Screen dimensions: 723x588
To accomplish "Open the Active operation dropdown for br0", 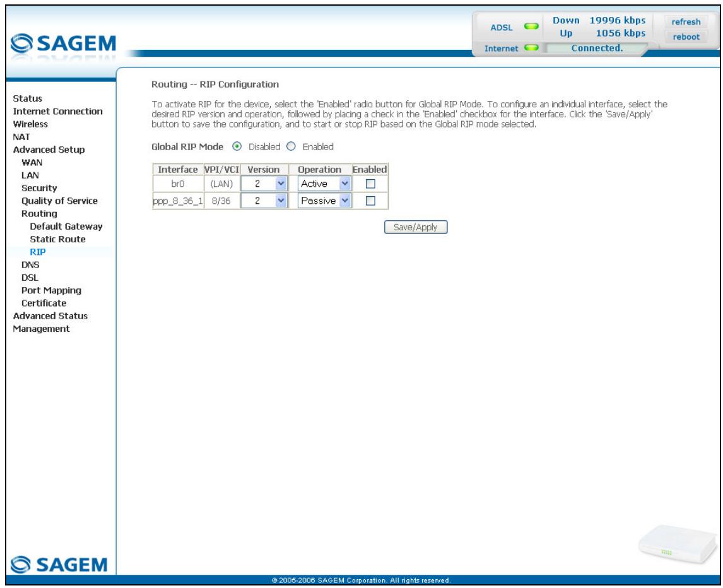I will [324, 184].
